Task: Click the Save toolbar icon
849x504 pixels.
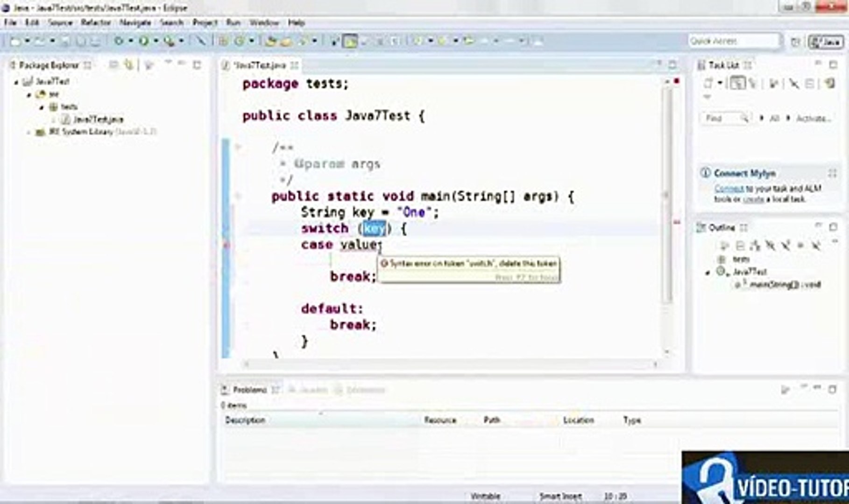Action: pos(65,42)
